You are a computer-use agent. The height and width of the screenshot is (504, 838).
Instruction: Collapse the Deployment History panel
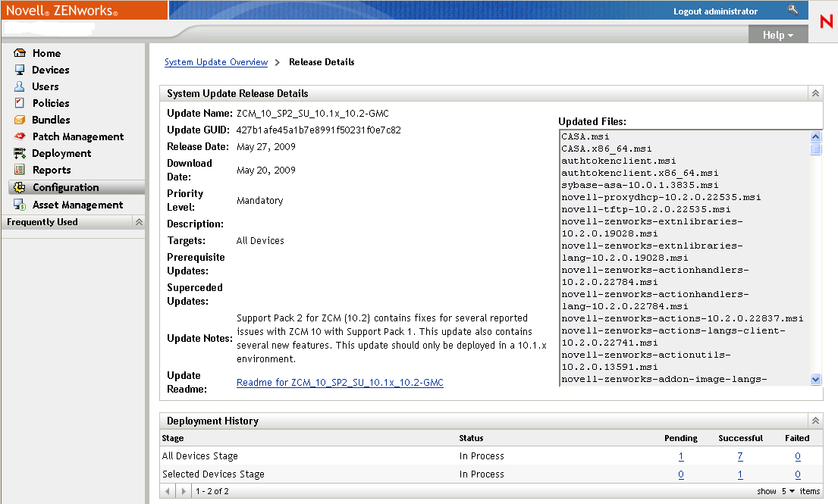pyautogui.click(x=815, y=421)
